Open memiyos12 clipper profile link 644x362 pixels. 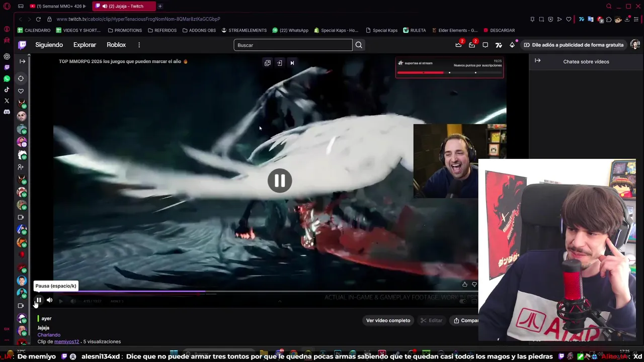[x=66, y=341]
